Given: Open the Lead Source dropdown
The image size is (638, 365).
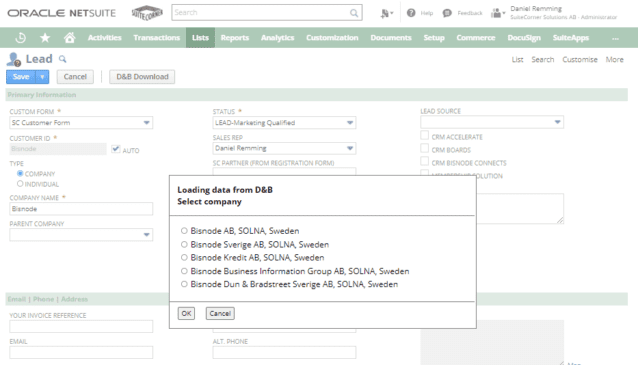Looking at the screenshot, I should click(557, 122).
